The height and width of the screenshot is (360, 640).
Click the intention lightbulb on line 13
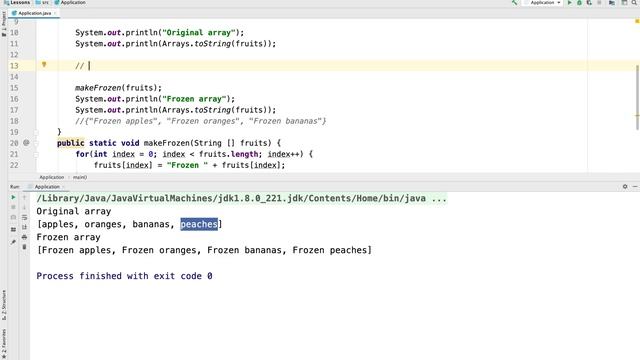point(44,64)
